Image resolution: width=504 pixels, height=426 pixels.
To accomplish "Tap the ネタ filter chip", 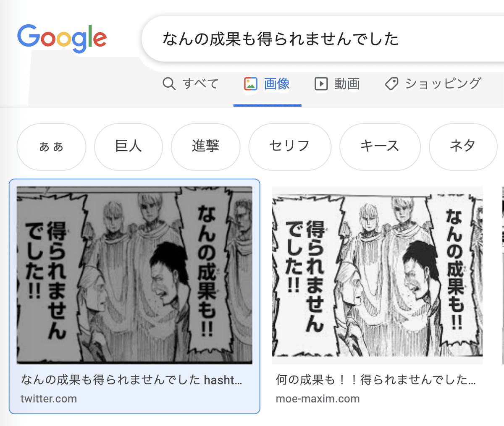I will click(x=463, y=146).
